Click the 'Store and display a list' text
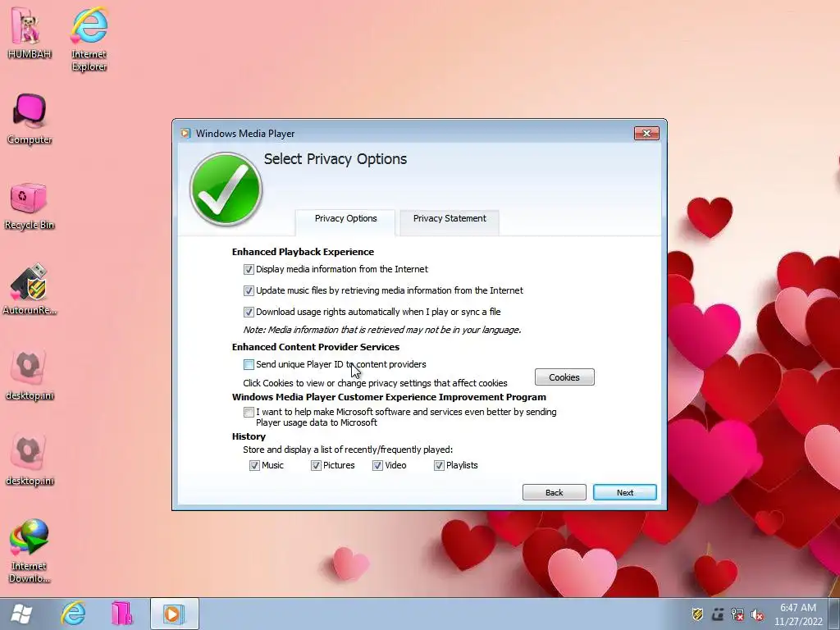Image resolution: width=840 pixels, height=630 pixels. click(x=348, y=450)
